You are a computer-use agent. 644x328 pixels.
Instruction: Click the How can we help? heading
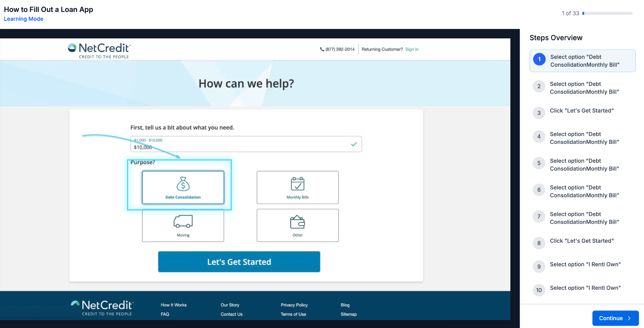tap(246, 83)
